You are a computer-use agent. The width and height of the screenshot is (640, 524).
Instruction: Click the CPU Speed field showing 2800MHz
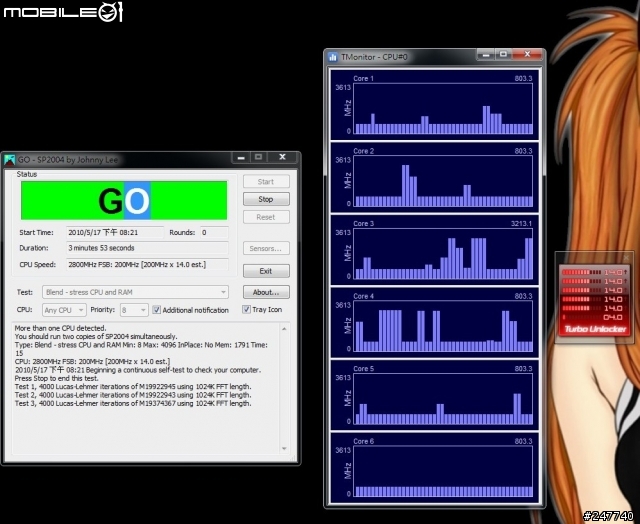(x=147, y=264)
